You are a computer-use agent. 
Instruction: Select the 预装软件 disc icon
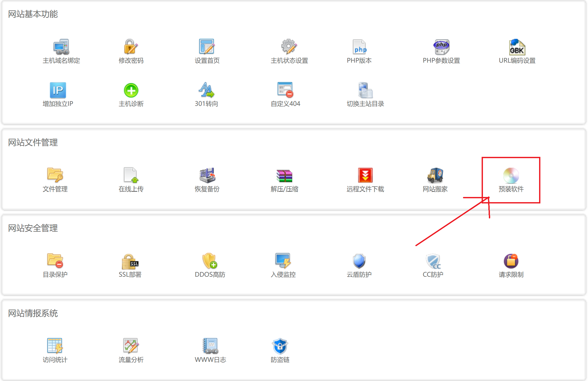(511, 175)
